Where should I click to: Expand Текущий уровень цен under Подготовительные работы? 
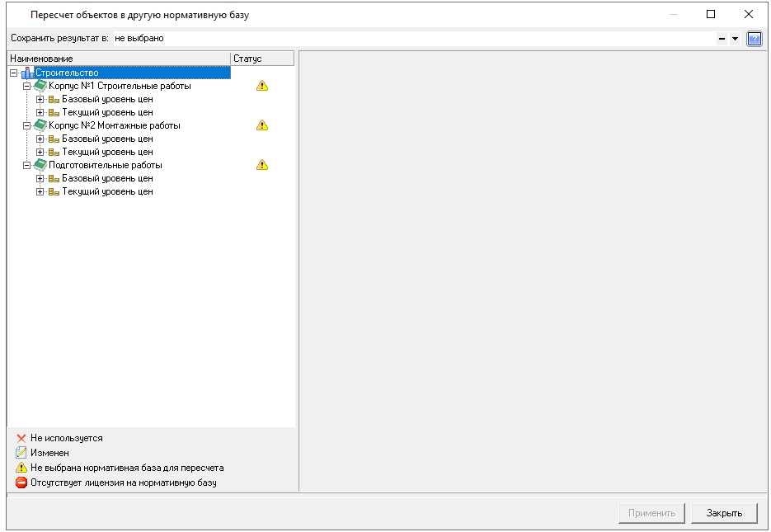40,191
